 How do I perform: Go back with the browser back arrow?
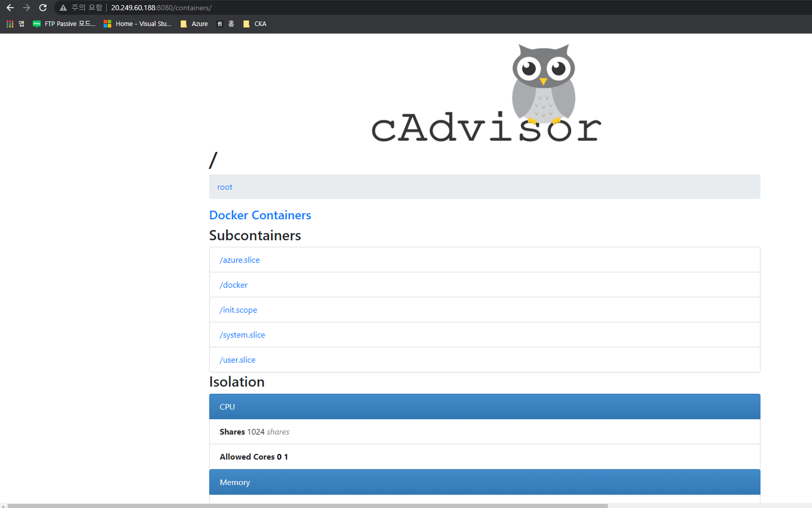(x=10, y=8)
